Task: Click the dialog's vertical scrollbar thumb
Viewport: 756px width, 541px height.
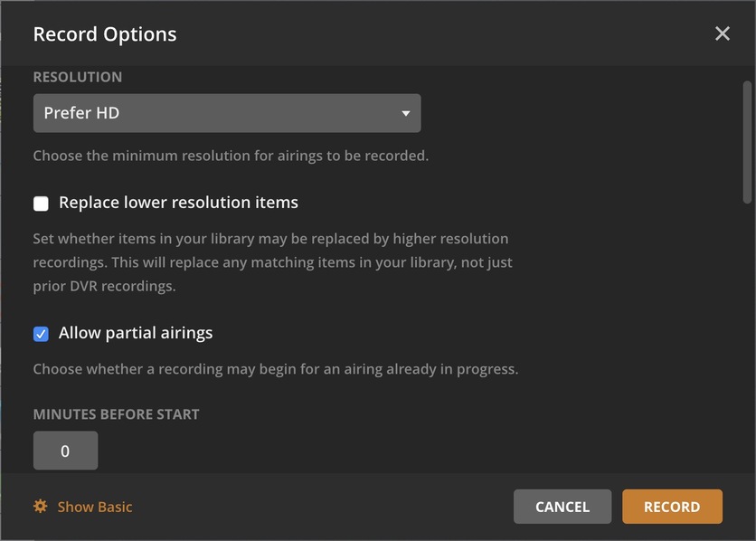Action: pos(747,140)
